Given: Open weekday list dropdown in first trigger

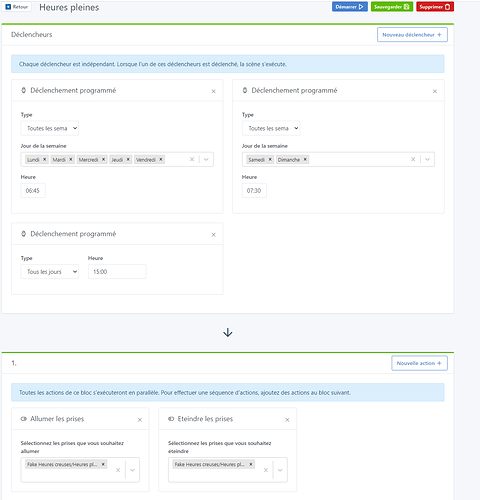Looking at the screenshot, I should coord(206,159).
